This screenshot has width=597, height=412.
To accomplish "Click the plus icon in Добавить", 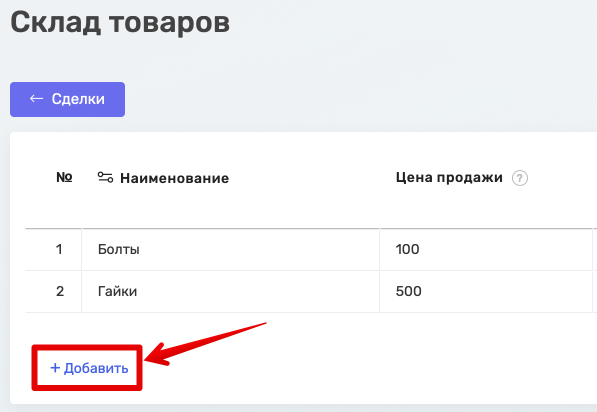I will 55,368.
